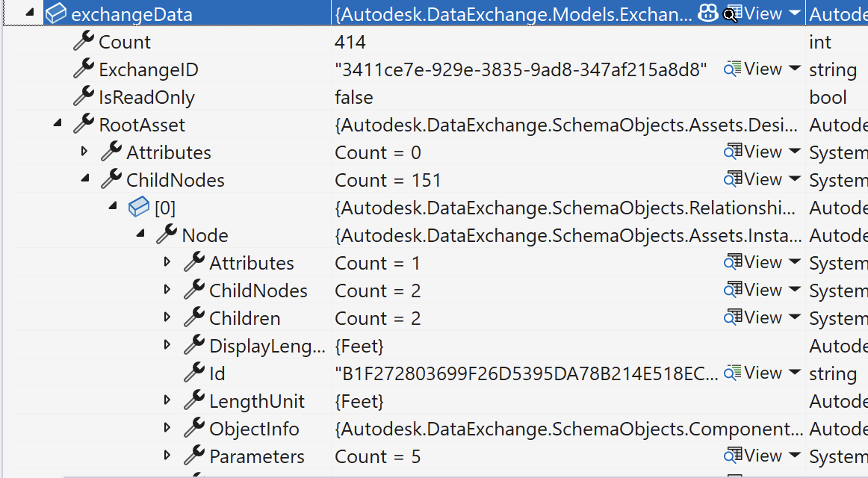The width and height of the screenshot is (868, 478).
Task: Select the ObjectInfo value text
Action: click(x=568, y=429)
